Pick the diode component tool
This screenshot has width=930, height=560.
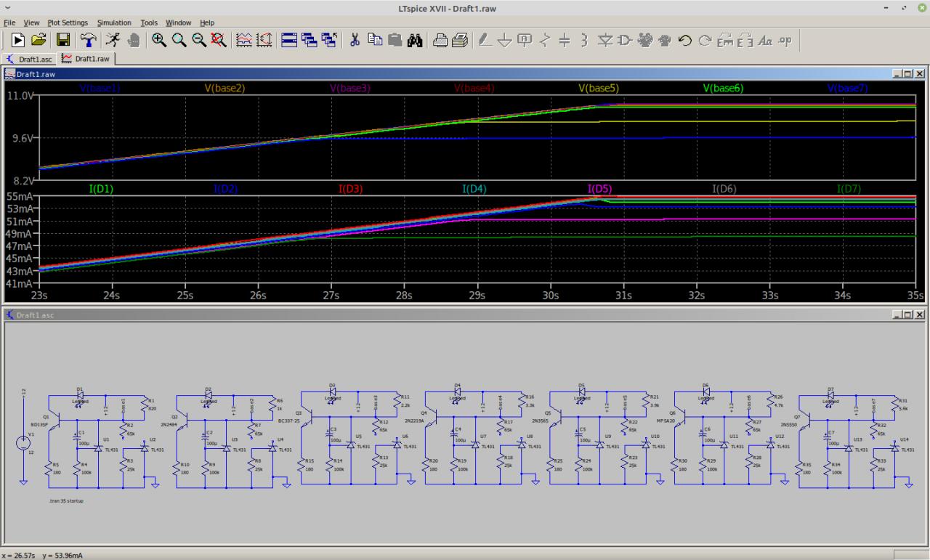click(604, 40)
